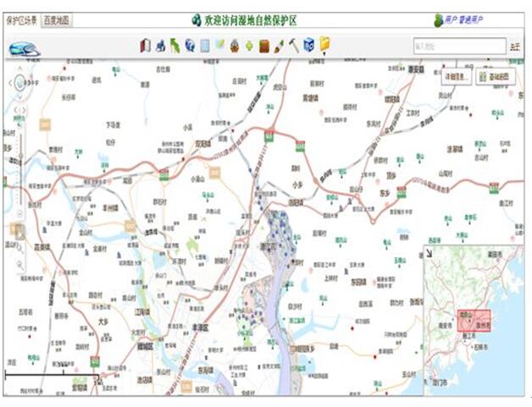Click the paintbrush tool icon
Viewport: 532px width, 407px height.
tap(279, 46)
